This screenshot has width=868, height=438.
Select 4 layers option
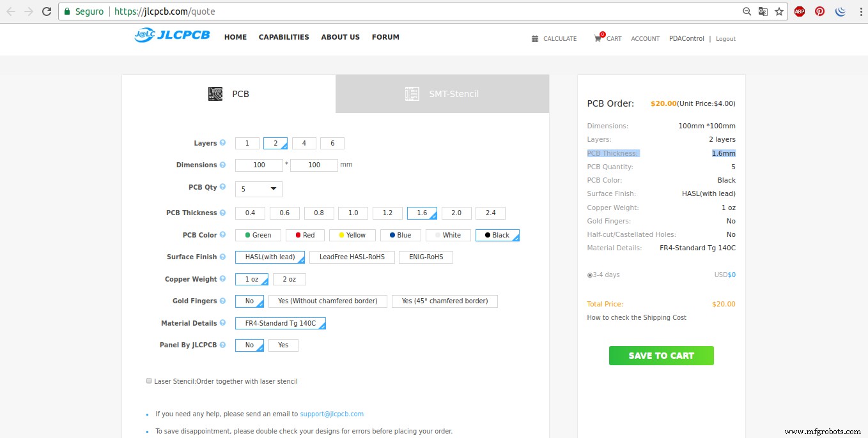point(304,143)
